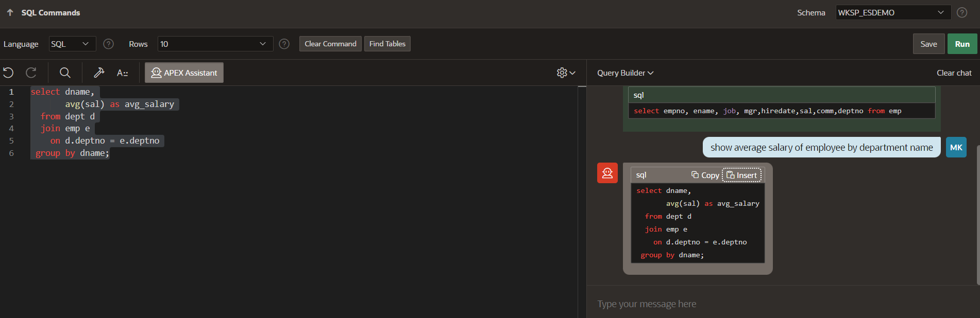This screenshot has width=980, height=318.
Task: Expand the Query Builder menu
Action: coord(625,73)
